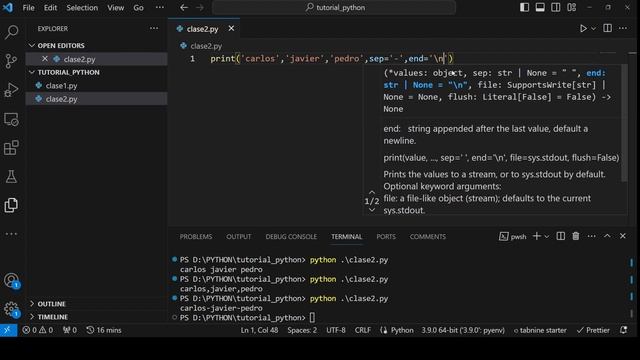Split the terminal pane
This screenshot has width=640, height=360.
[560, 236]
